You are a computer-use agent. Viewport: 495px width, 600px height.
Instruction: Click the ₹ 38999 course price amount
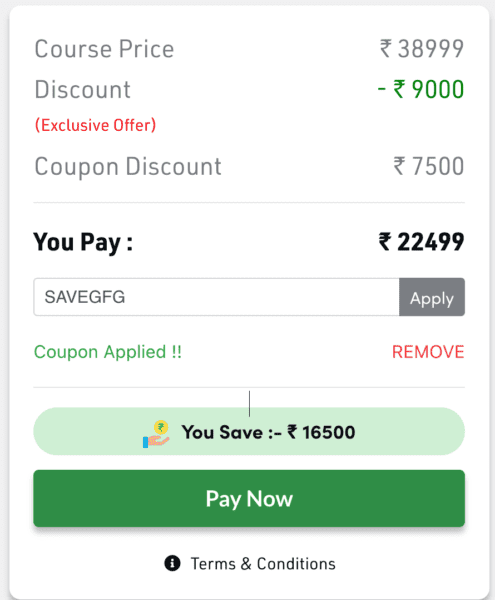point(422,49)
